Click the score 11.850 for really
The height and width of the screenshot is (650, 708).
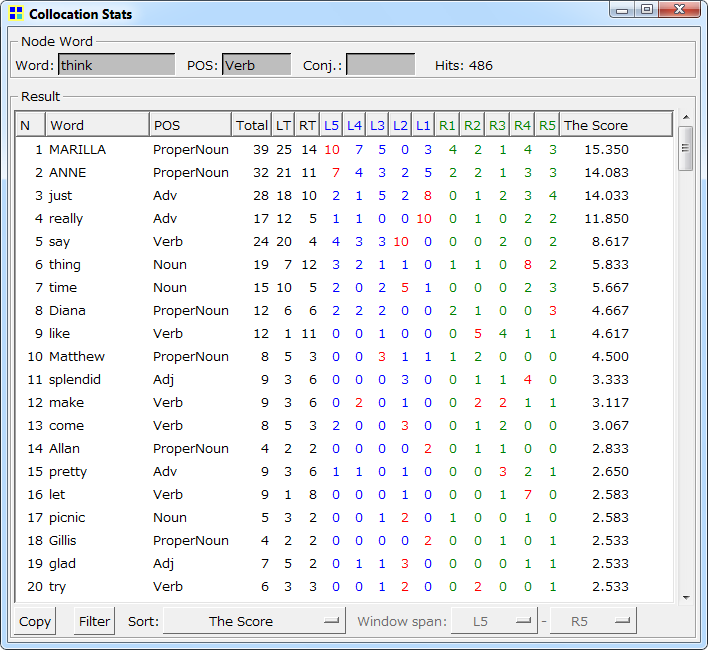(606, 218)
